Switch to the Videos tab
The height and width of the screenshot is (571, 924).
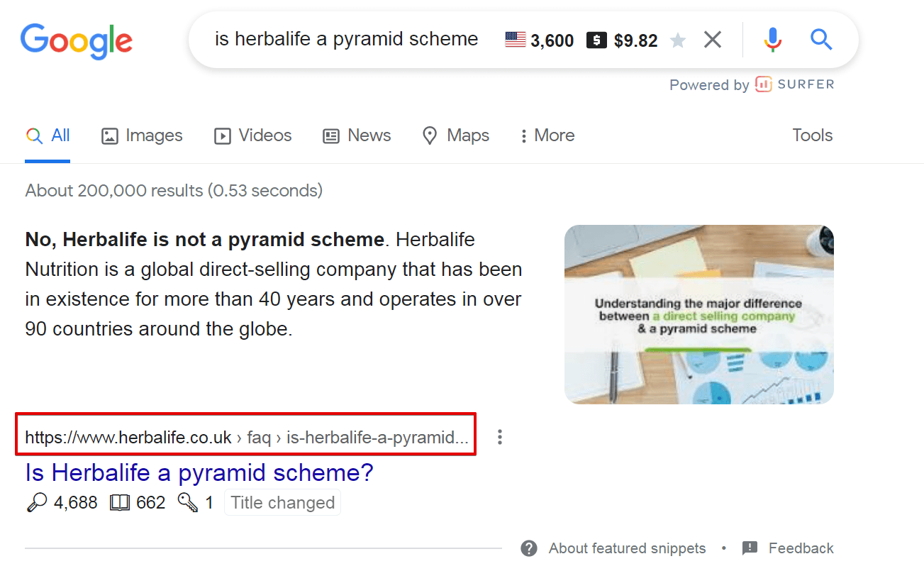coord(253,135)
